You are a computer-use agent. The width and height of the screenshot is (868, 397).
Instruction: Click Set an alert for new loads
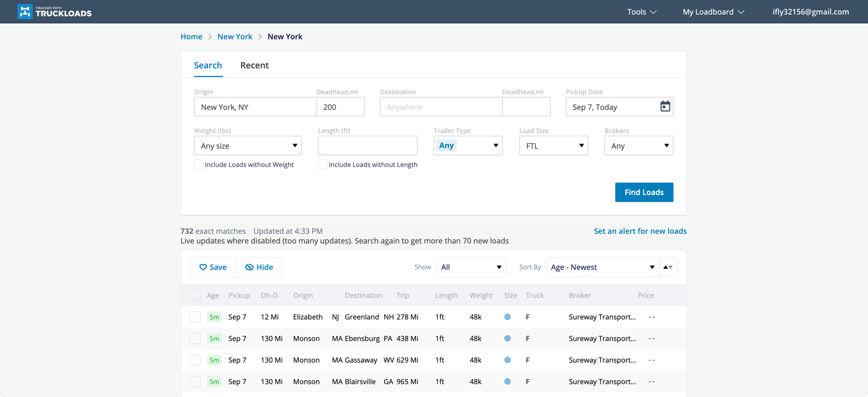640,231
